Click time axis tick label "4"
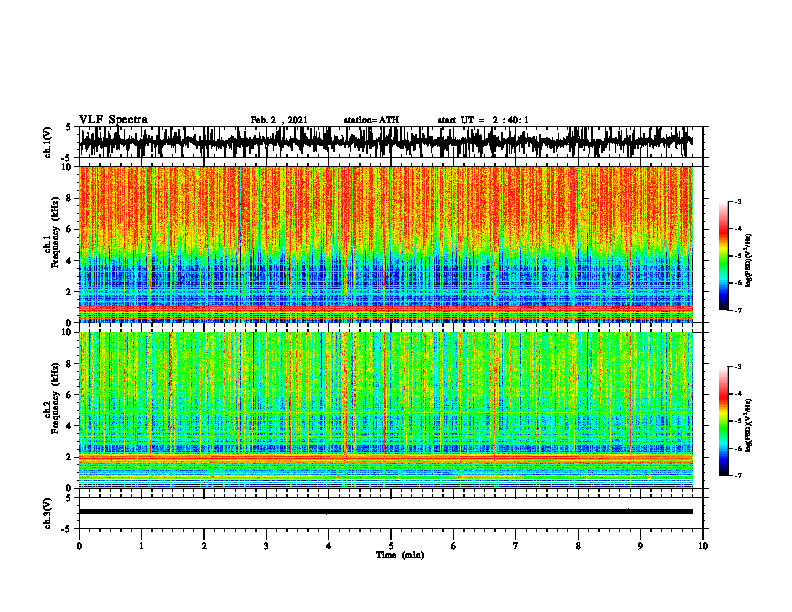This screenshot has width=792, height=612. [329, 546]
